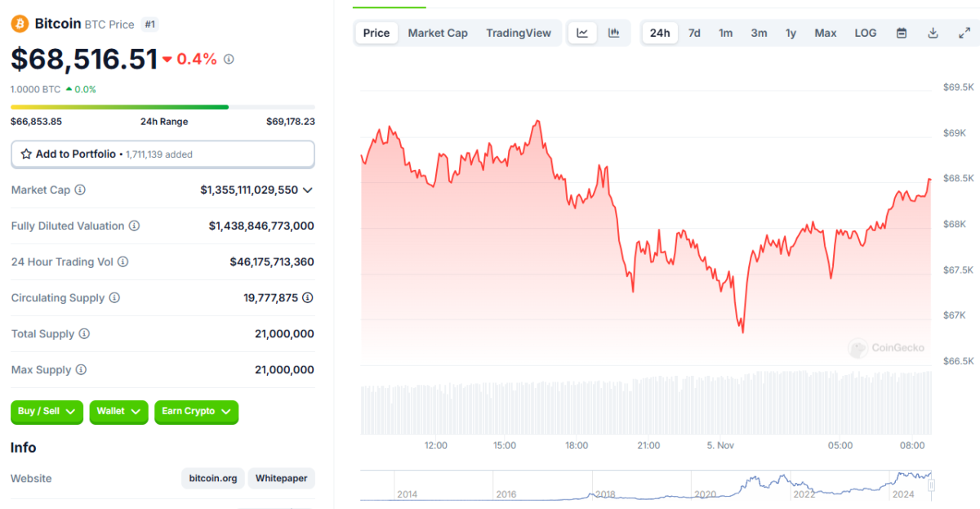Switch to candlestick chart icon
Screen dimensions: 980x509
coord(614,33)
